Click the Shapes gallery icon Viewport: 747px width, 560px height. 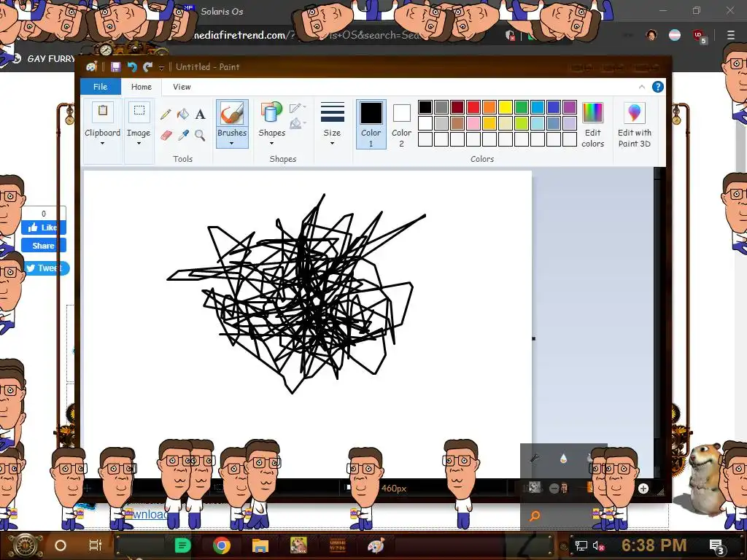[271, 113]
